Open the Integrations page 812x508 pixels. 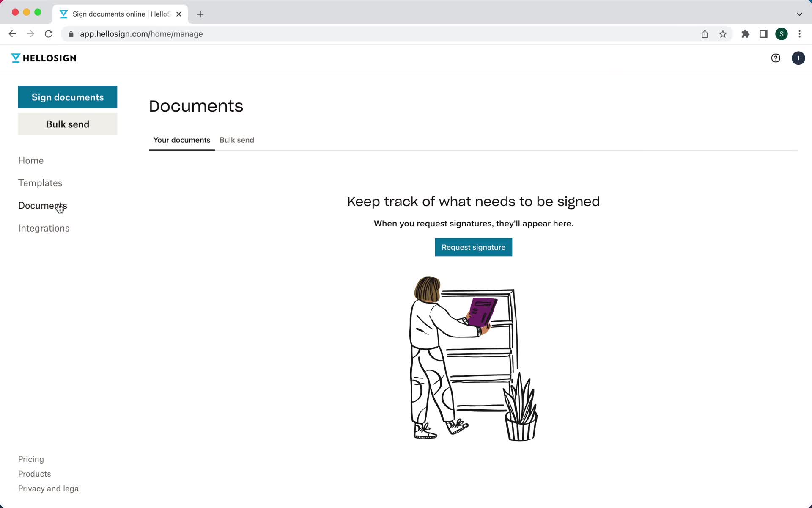point(44,228)
